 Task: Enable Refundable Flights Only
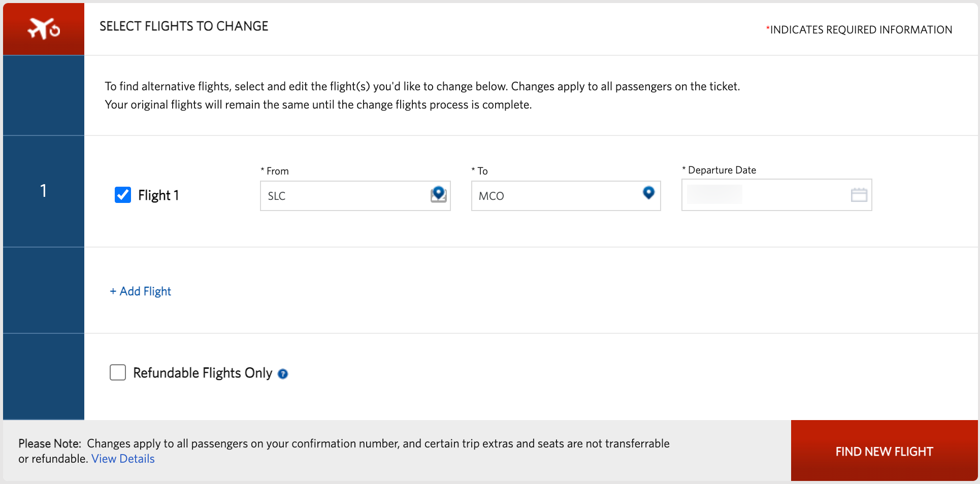click(x=117, y=372)
